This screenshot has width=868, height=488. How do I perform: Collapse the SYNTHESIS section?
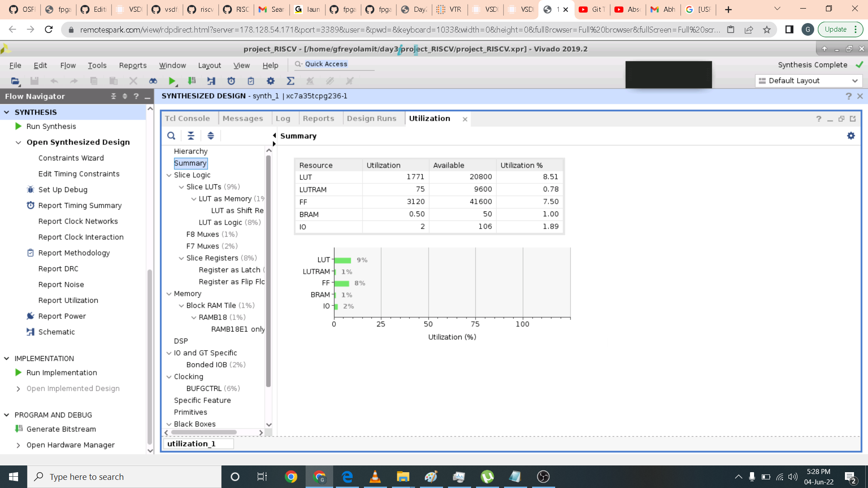coord(7,112)
